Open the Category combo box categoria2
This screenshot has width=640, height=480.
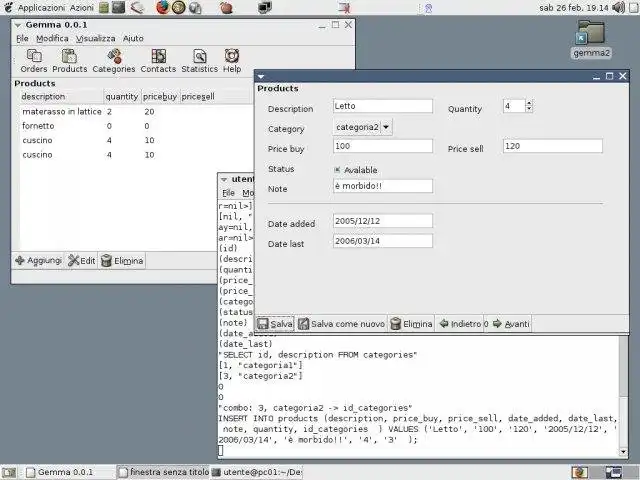[x=363, y=127]
